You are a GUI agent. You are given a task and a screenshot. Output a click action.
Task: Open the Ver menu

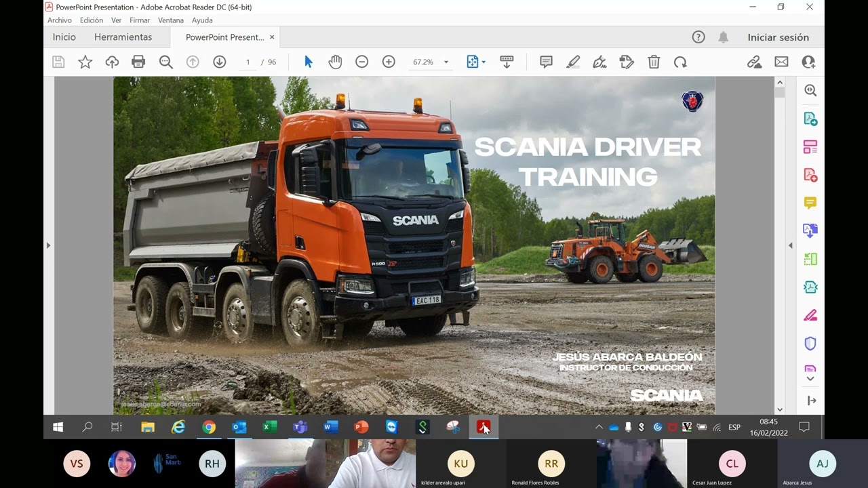click(117, 20)
